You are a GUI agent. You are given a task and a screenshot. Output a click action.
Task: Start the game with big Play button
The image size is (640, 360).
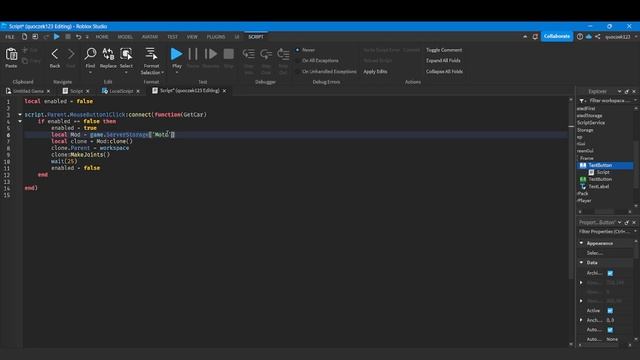coord(176,54)
